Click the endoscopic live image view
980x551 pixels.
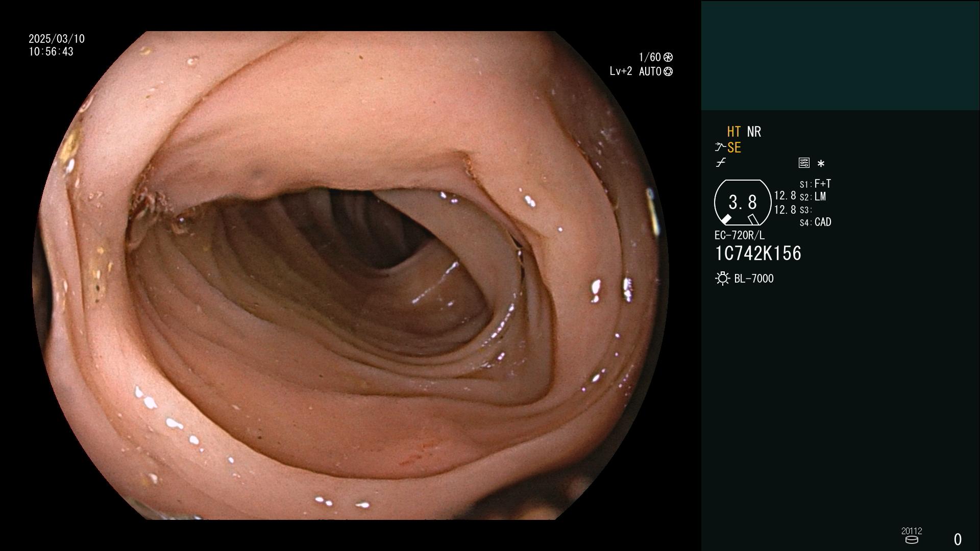351,275
